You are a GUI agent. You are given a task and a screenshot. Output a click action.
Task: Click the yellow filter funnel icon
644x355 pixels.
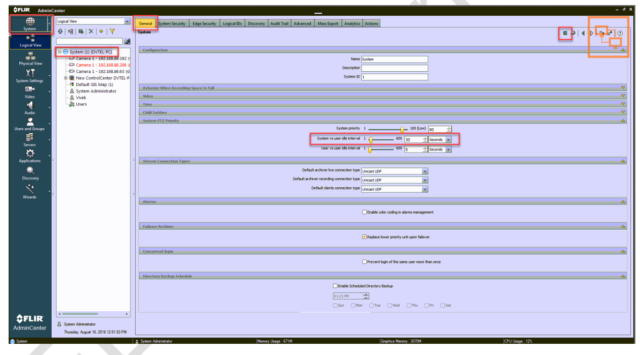point(112,32)
